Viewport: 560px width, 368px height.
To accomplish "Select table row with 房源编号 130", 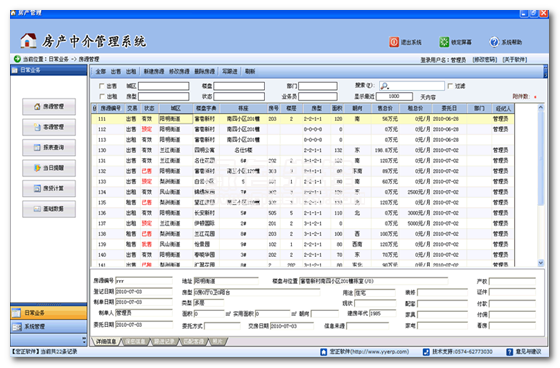I will tap(303, 150).
